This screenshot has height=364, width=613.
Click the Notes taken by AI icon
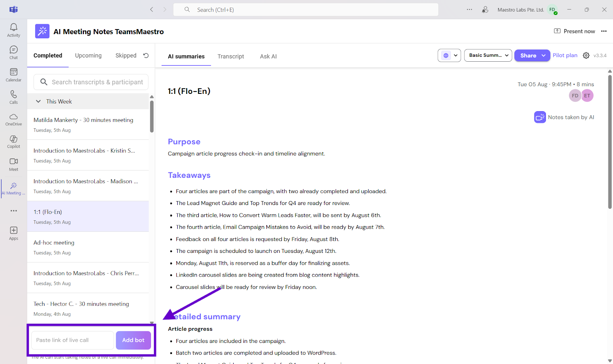click(540, 117)
